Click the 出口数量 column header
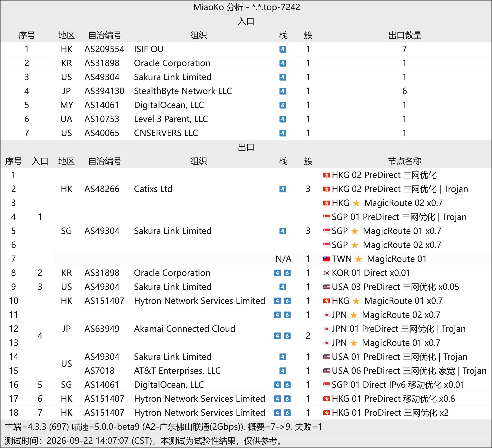This screenshot has height=448, width=492. point(405,35)
